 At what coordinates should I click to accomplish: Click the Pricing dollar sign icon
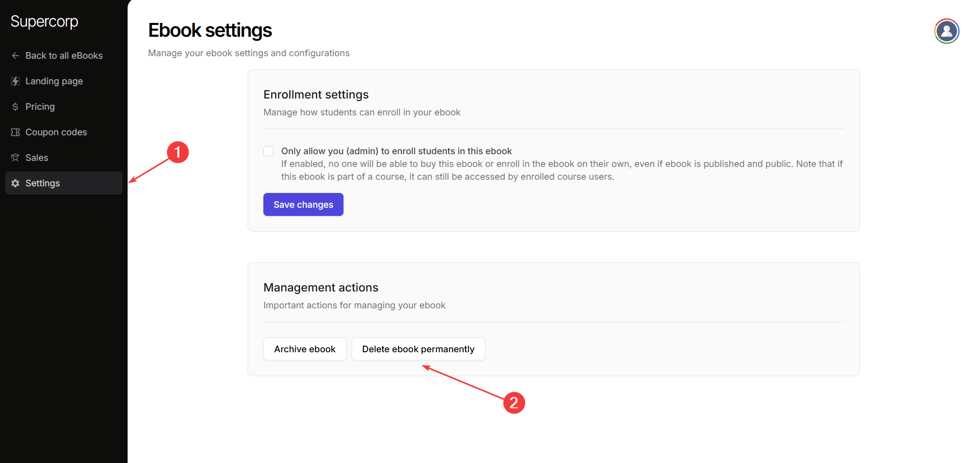[15, 107]
